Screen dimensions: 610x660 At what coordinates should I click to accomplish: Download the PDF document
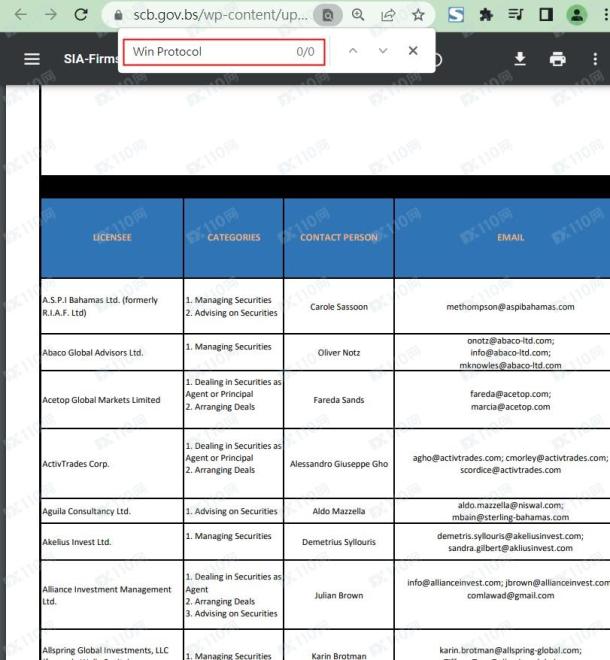tap(520, 59)
